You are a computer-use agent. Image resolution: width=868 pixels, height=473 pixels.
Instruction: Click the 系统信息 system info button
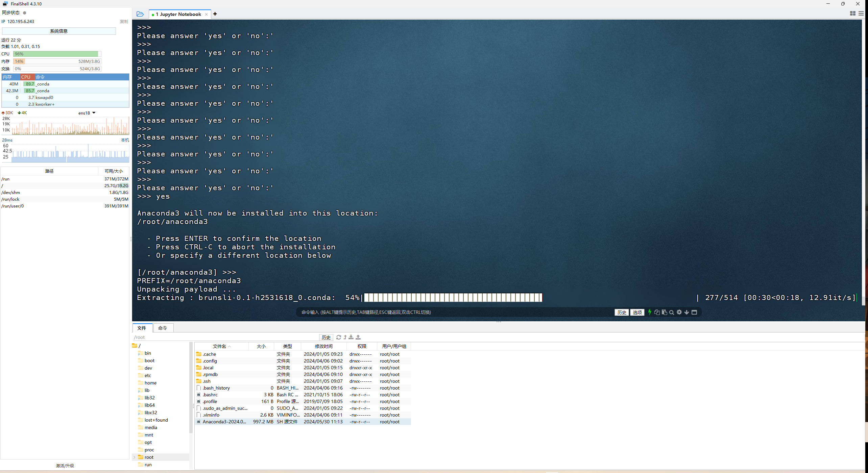tap(59, 31)
